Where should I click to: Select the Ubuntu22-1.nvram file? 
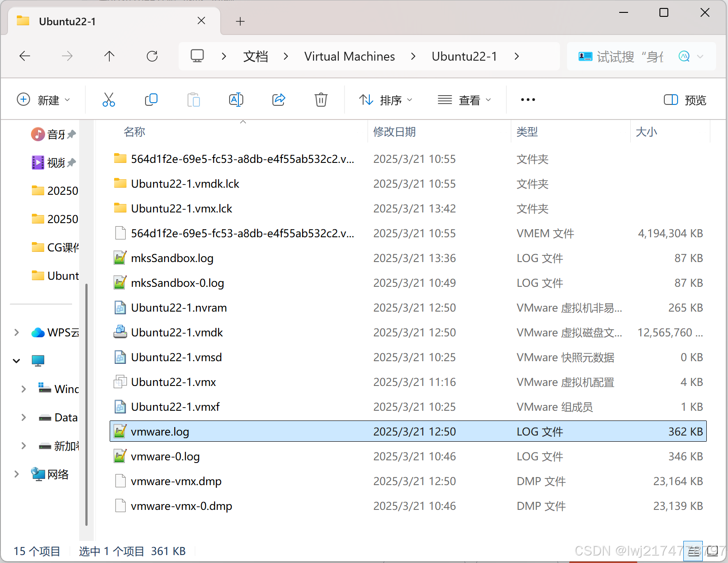point(408,308)
